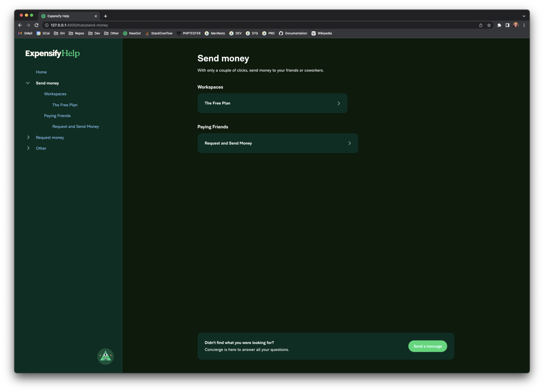Screen dimensions: 544x392
Task: Open the Chrome three-dot menu
Action: [x=524, y=25]
